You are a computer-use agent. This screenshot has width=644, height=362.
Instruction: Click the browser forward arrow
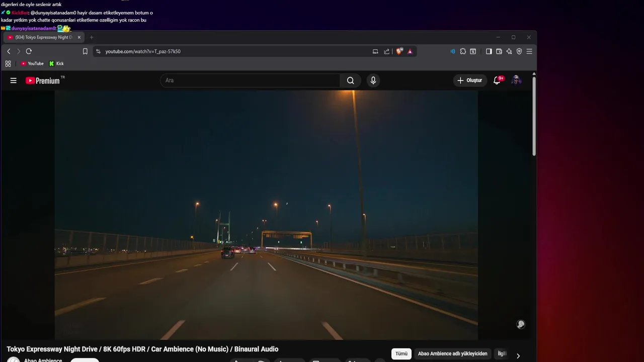point(19,51)
